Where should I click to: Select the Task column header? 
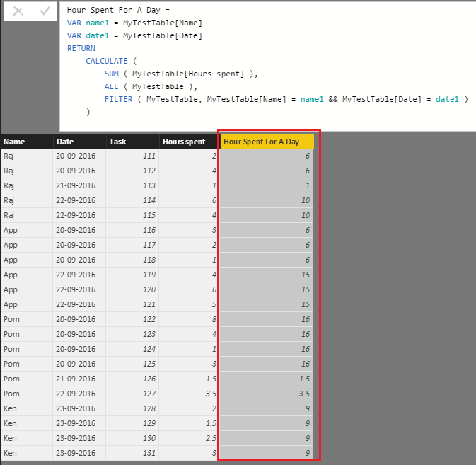tap(133, 142)
